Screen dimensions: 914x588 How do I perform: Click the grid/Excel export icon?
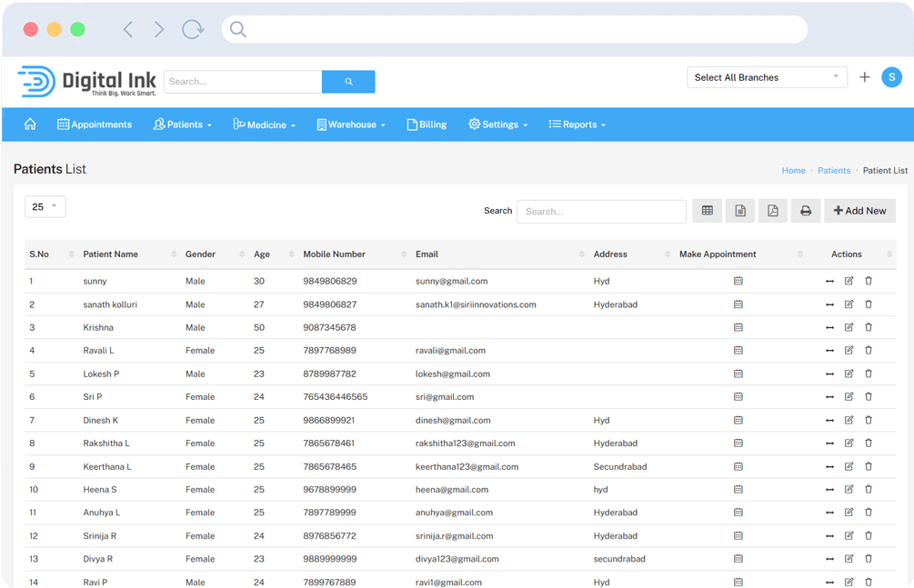[707, 211]
